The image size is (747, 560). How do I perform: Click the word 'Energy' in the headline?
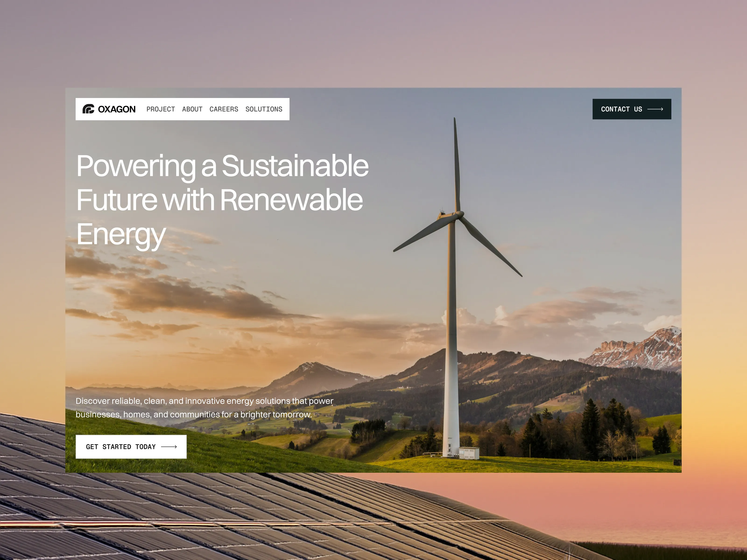click(x=121, y=234)
